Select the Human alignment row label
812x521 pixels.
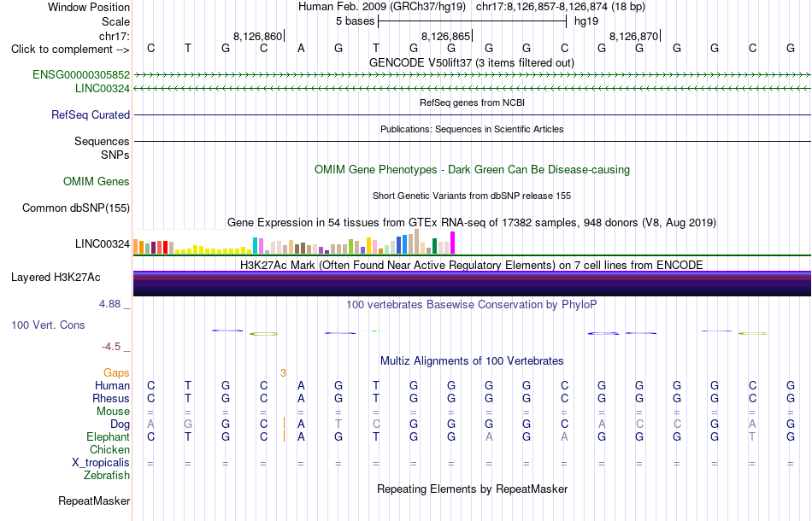tap(112, 385)
